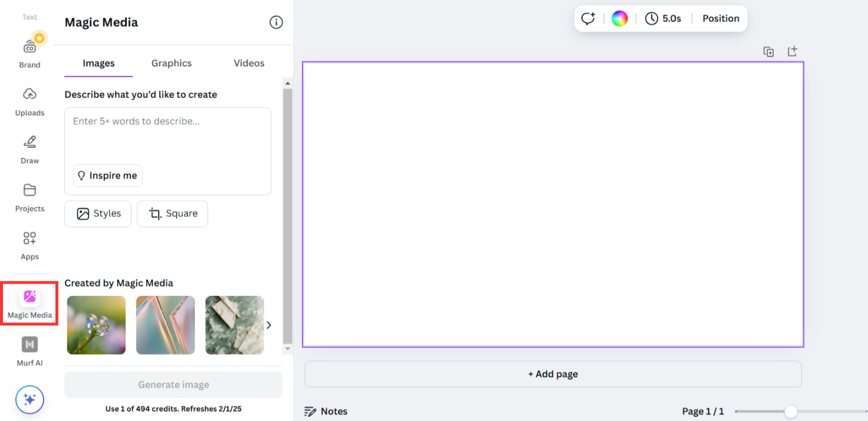
Task: Open the Murf AI app
Action: coord(29,350)
